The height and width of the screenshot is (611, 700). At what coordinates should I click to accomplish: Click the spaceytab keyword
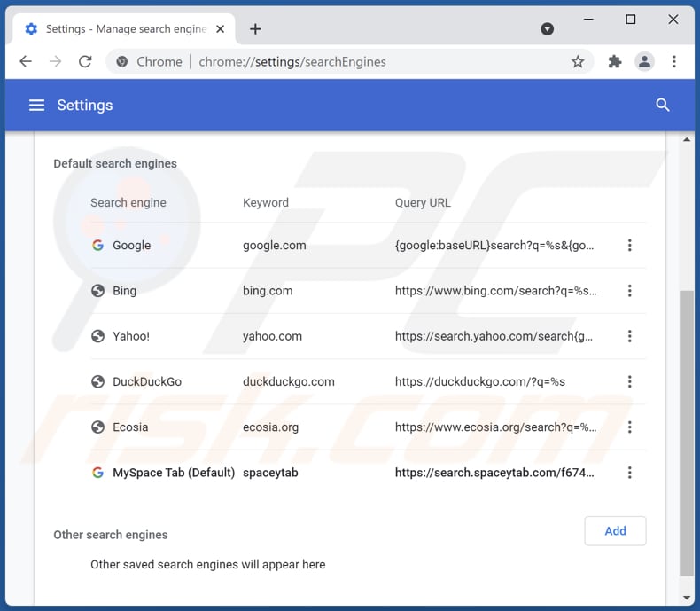pyautogui.click(x=270, y=473)
